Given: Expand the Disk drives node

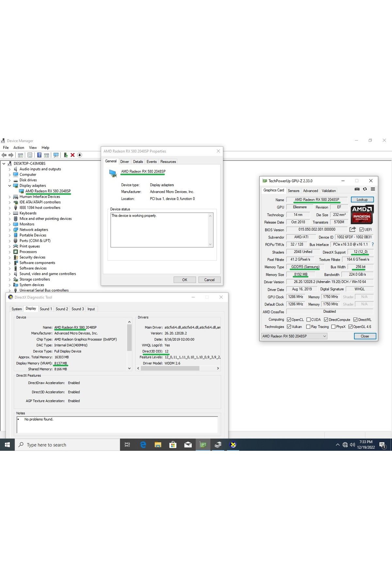Looking at the screenshot, I should pos(9,180).
